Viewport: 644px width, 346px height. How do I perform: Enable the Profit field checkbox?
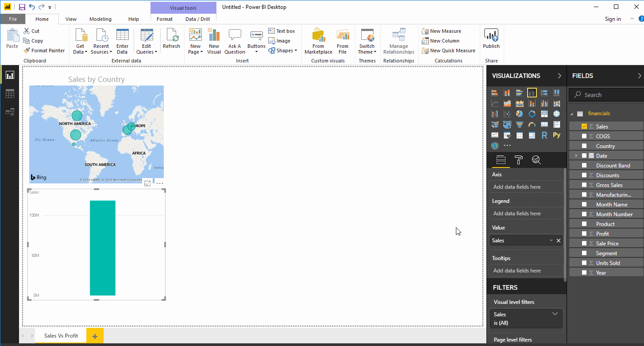coord(584,233)
